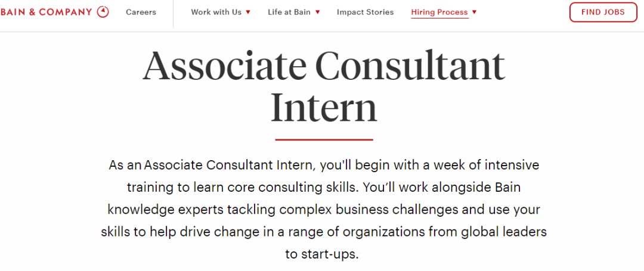Image resolution: width=644 pixels, height=271 pixels.
Task: Select the Life at Bain menu label
Action: (289, 13)
